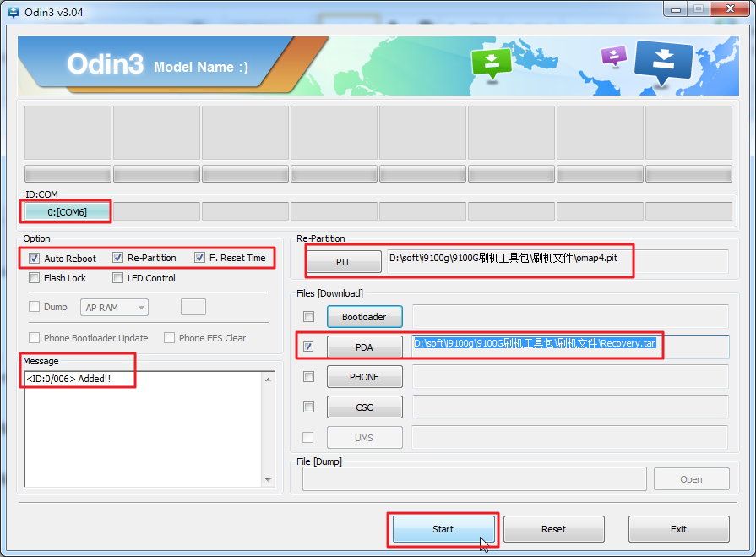The height and width of the screenshot is (557, 756).
Task: Select the 0:[COM6] port slot
Action: coord(67,211)
